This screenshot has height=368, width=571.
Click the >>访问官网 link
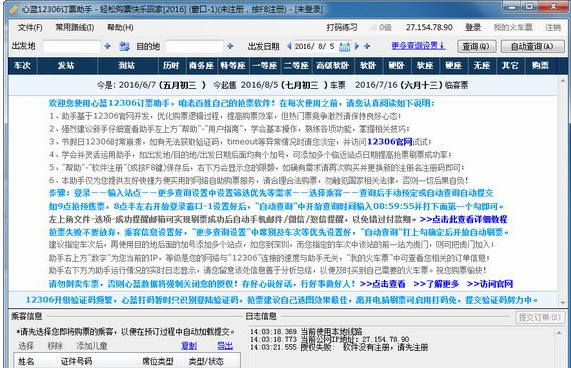(490, 284)
